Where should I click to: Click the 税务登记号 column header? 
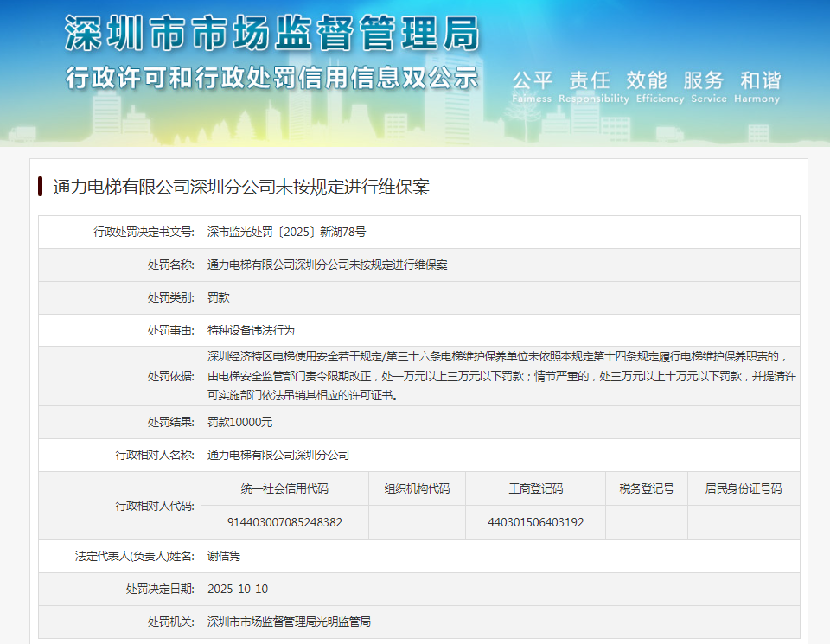click(x=646, y=488)
